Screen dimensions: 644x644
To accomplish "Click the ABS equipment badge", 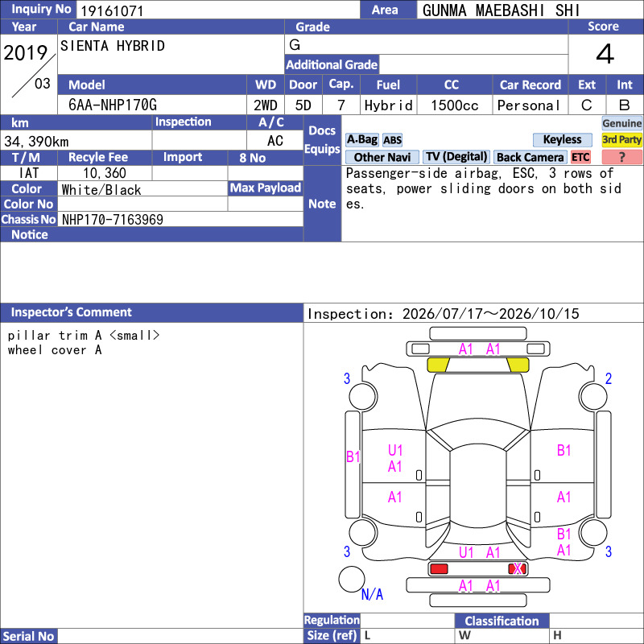I will (392, 140).
